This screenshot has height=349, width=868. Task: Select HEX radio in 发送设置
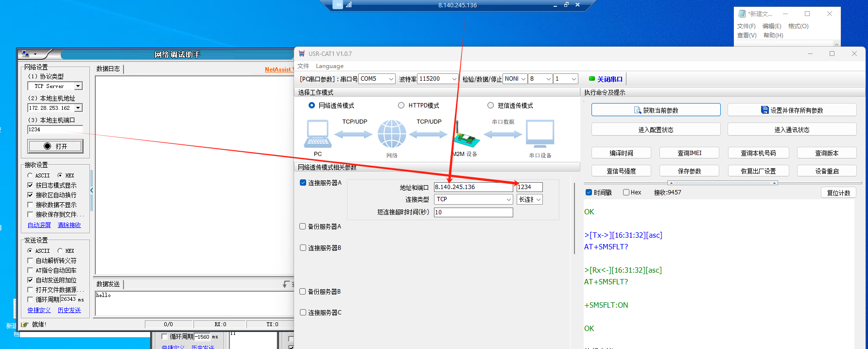(60, 251)
